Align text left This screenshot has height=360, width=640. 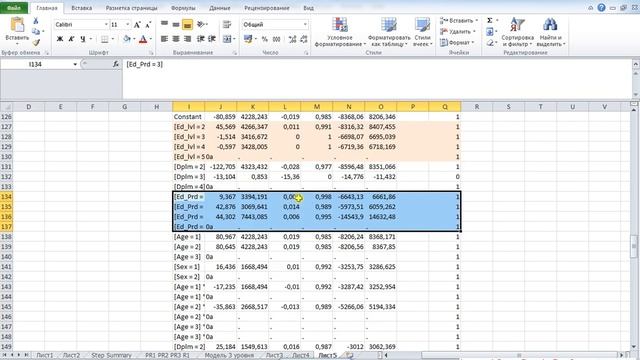(x=164, y=39)
